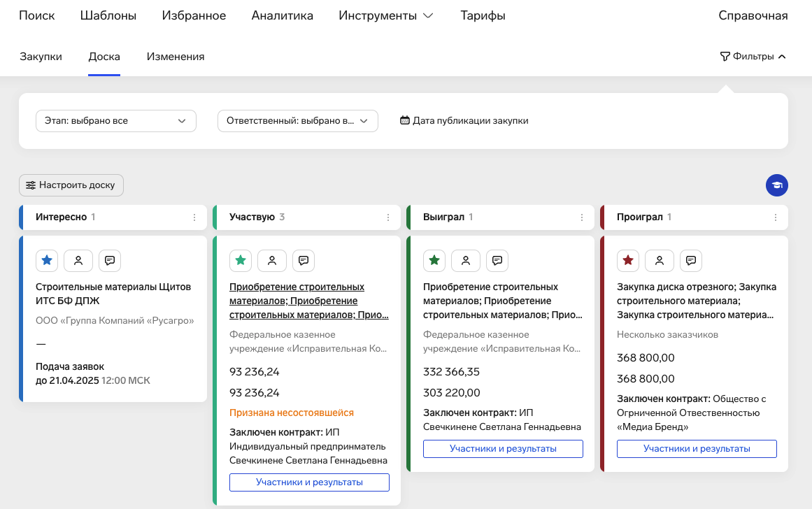Open Участники и результаты in the Выиграл column
Screen dimensions: 812x509
pyautogui.click(x=502, y=448)
